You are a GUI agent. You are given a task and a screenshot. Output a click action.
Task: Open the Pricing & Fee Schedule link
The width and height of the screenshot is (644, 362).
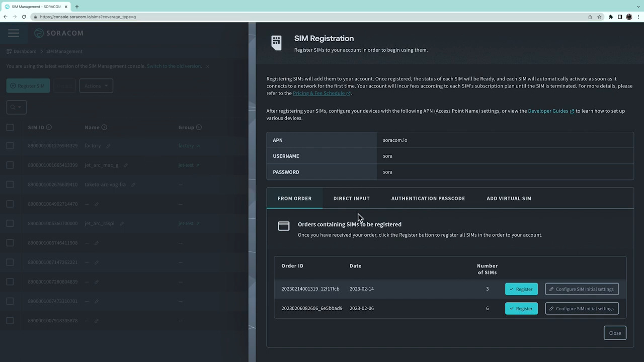pyautogui.click(x=321, y=94)
